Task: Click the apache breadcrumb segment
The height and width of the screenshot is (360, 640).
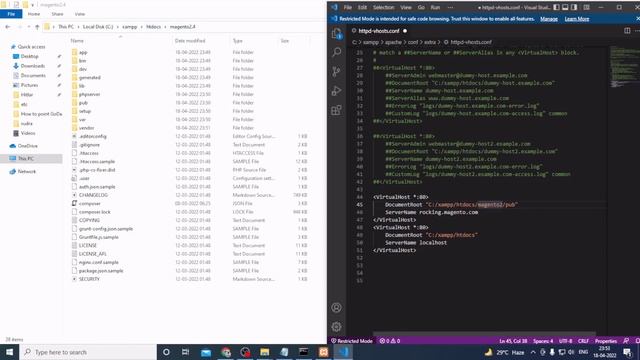Action: tap(393, 42)
